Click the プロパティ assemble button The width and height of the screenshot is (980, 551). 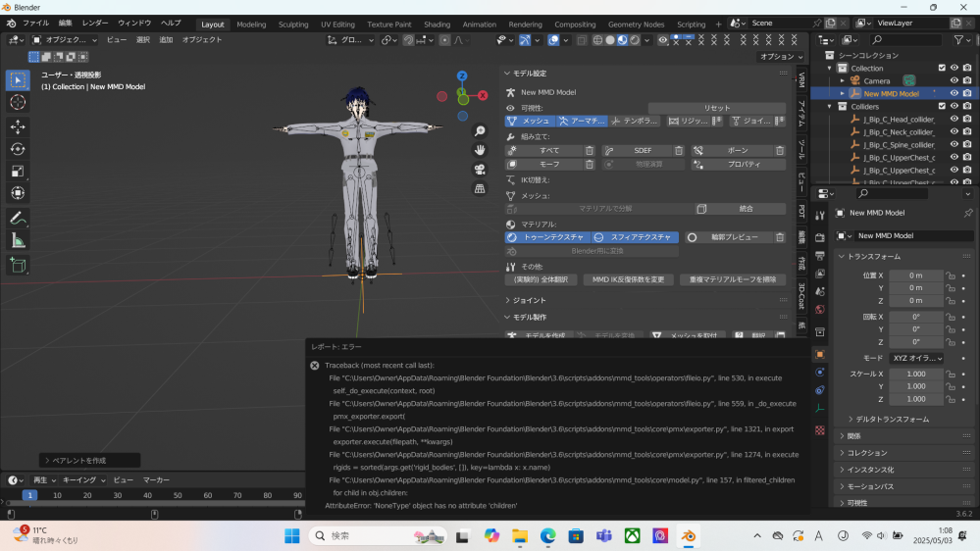738,165
